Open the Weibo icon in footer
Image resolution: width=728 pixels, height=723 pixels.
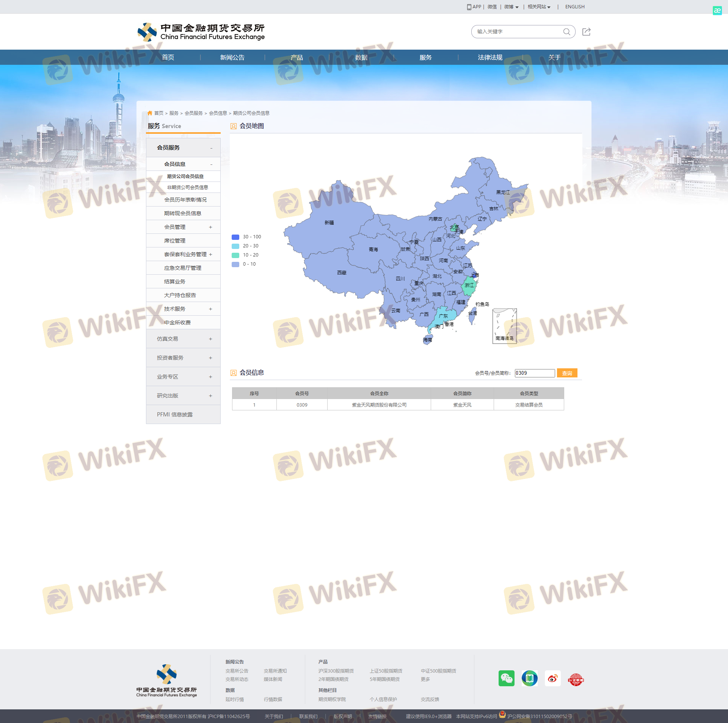552,678
